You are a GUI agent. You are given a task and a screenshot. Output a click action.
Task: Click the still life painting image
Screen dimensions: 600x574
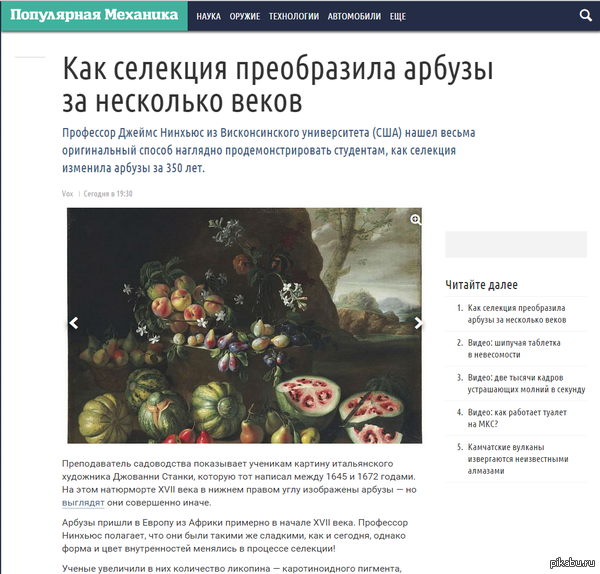(x=245, y=326)
